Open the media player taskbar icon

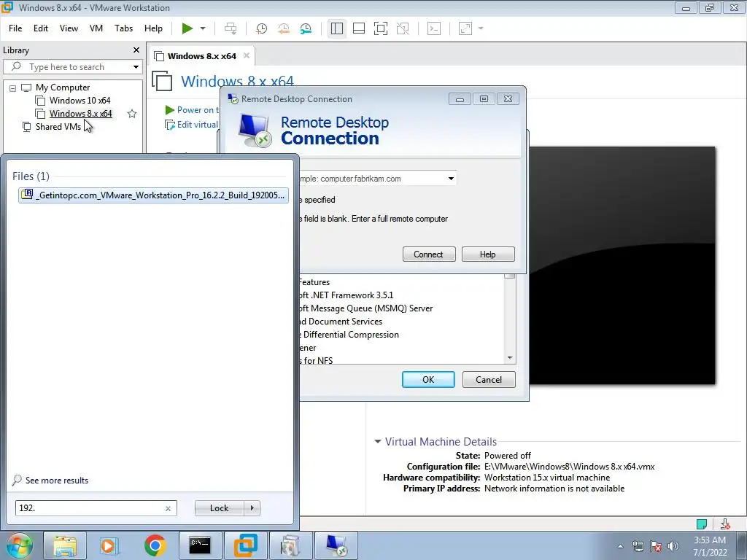(x=109, y=545)
